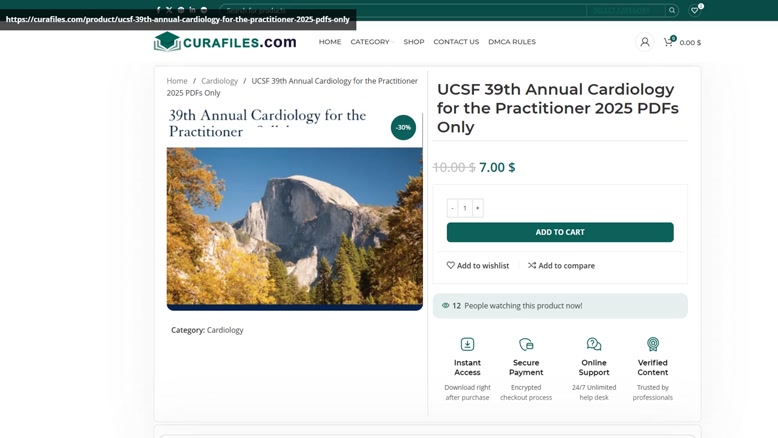Viewport: 778px width, 438px height.
Task: Go to DMCA Rules page
Action: point(512,42)
